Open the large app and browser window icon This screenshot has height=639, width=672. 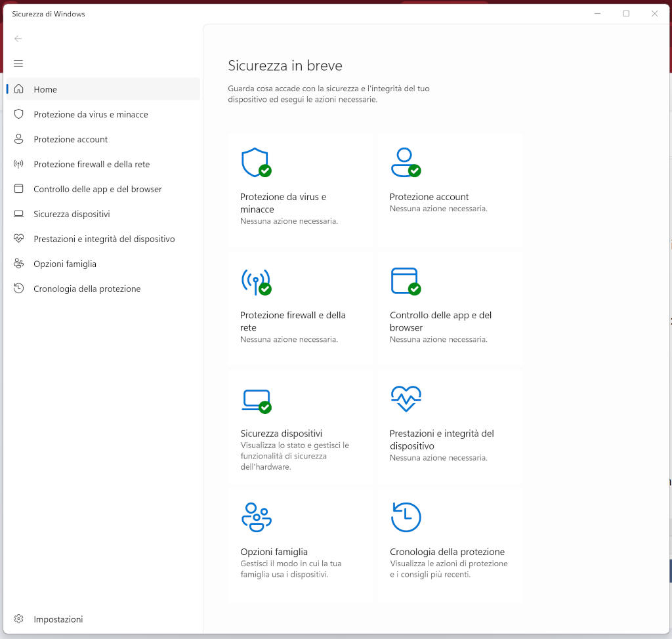click(x=406, y=281)
